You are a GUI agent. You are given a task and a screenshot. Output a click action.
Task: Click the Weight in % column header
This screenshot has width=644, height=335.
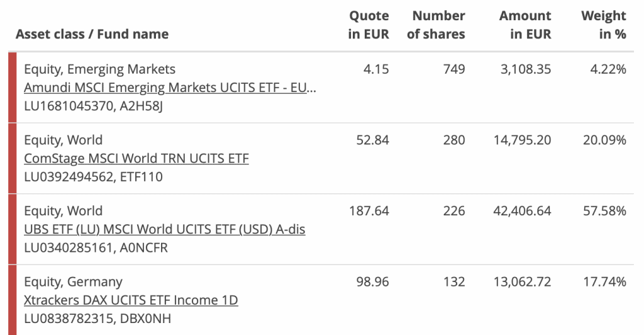click(604, 25)
